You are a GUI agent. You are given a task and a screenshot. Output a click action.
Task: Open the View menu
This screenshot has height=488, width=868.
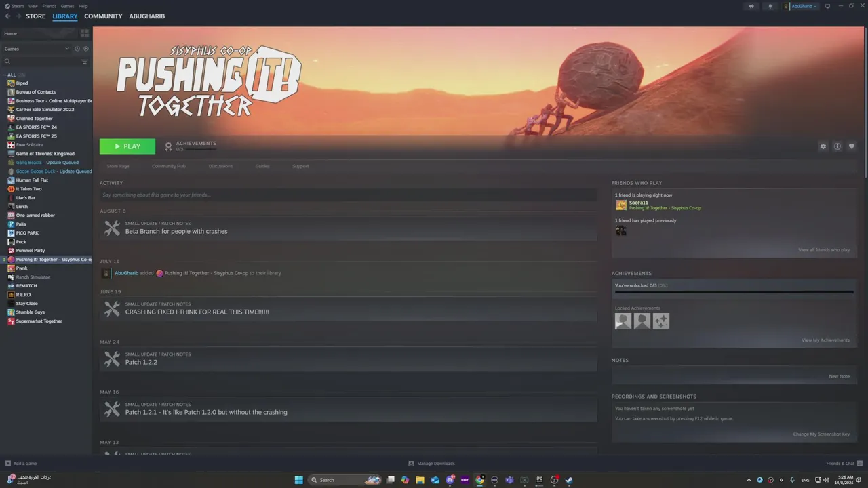33,6
